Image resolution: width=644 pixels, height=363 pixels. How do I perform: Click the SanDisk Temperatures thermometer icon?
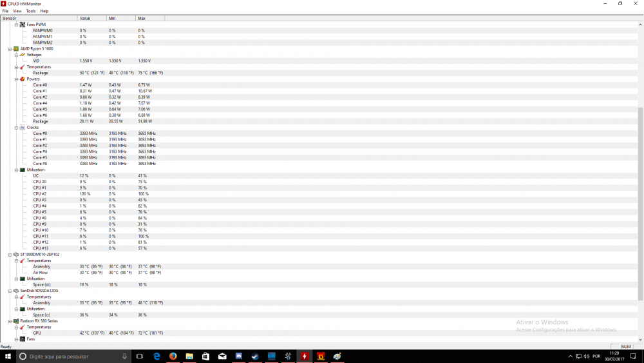pos(23,297)
